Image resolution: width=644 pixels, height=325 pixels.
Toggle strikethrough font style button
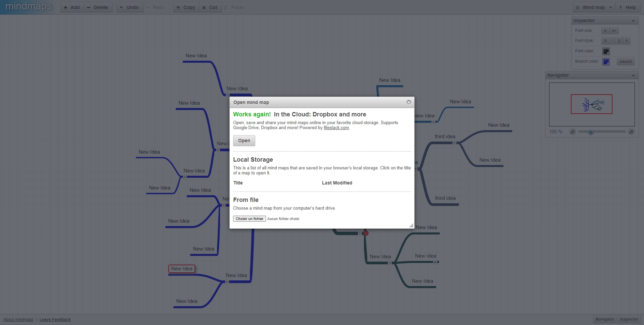(627, 41)
